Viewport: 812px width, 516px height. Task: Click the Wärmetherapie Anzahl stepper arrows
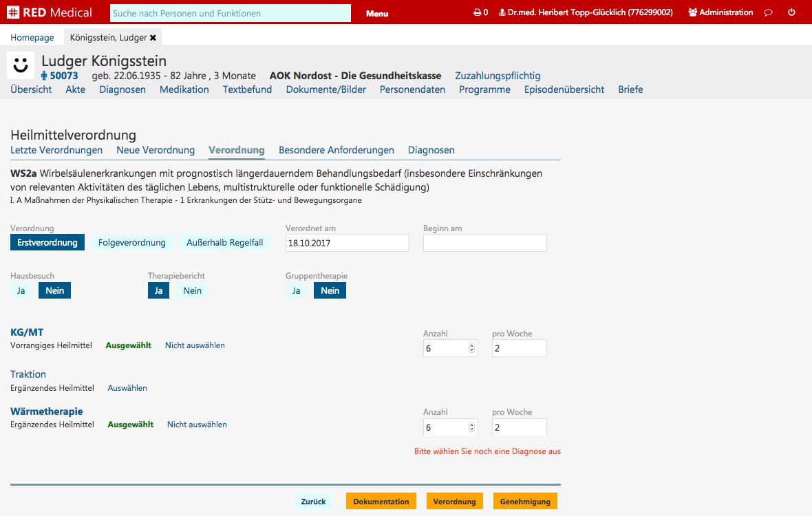click(472, 427)
